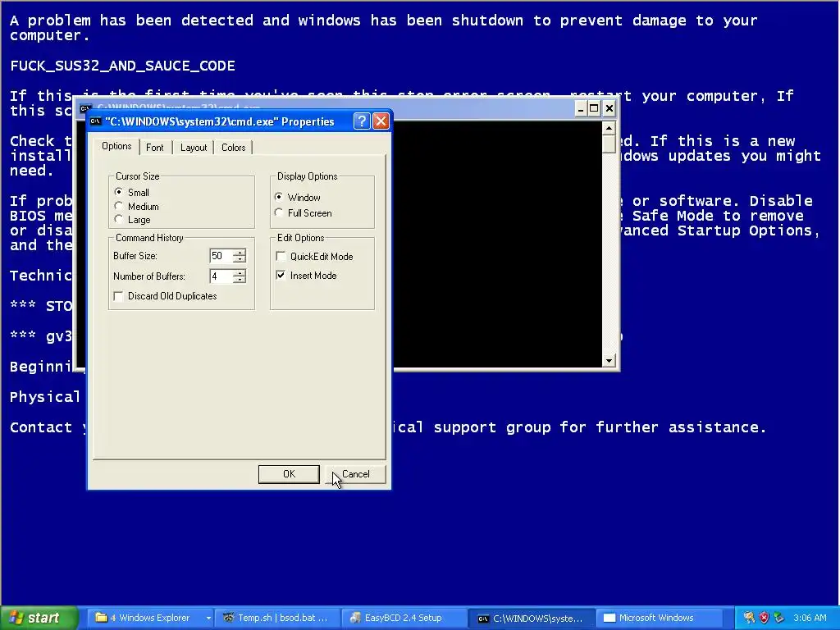Select the cmd.exe taskbar button
The image size is (840, 630).
pos(531,619)
